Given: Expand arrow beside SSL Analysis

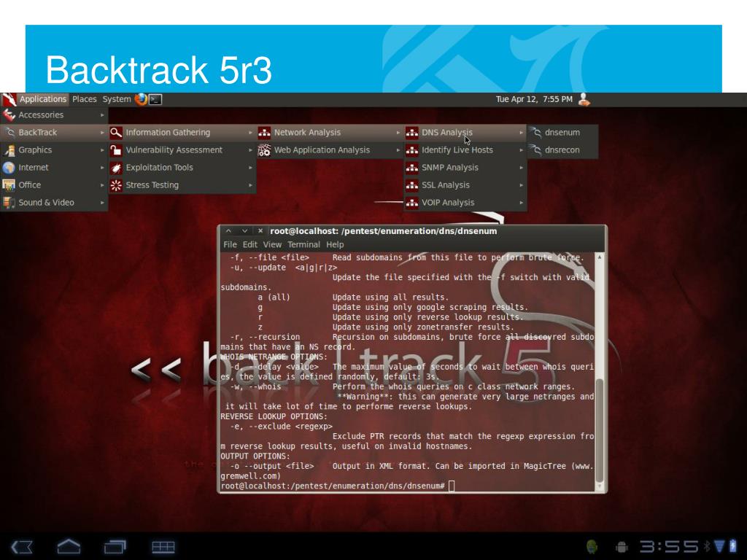Looking at the screenshot, I should point(521,184).
